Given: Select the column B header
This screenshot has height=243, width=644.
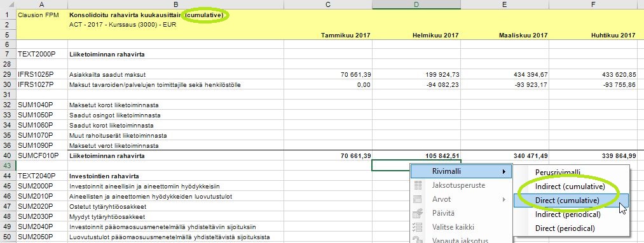Looking at the screenshot, I should click(176, 4).
